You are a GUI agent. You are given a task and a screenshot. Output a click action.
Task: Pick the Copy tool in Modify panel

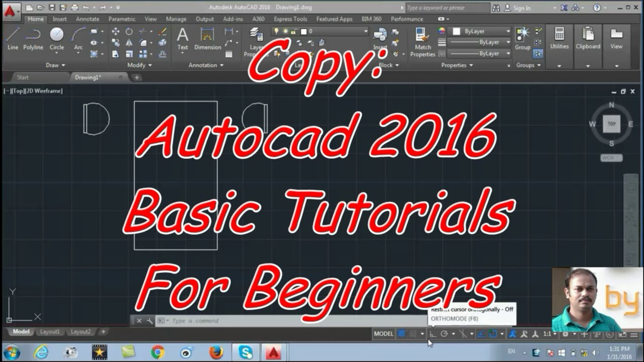(116, 43)
